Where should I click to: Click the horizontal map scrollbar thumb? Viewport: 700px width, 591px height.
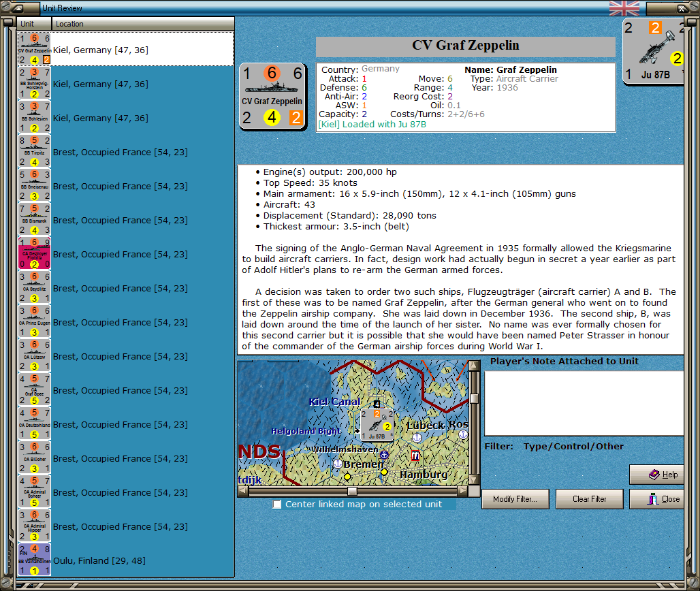pyautogui.click(x=352, y=491)
